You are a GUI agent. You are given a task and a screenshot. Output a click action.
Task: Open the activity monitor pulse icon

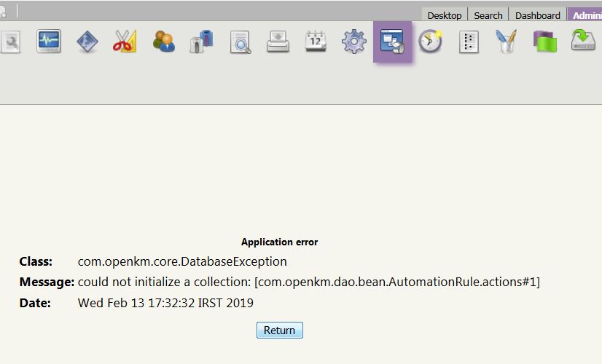[x=49, y=41]
